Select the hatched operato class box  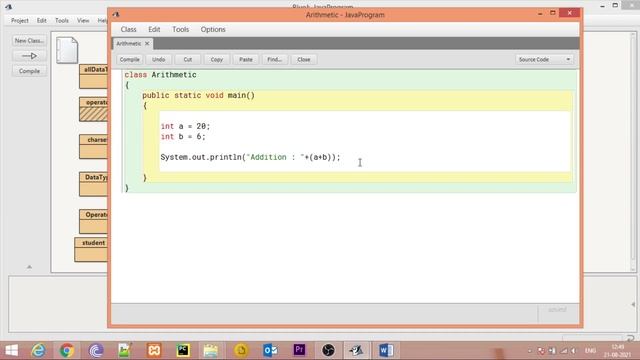(x=93, y=109)
